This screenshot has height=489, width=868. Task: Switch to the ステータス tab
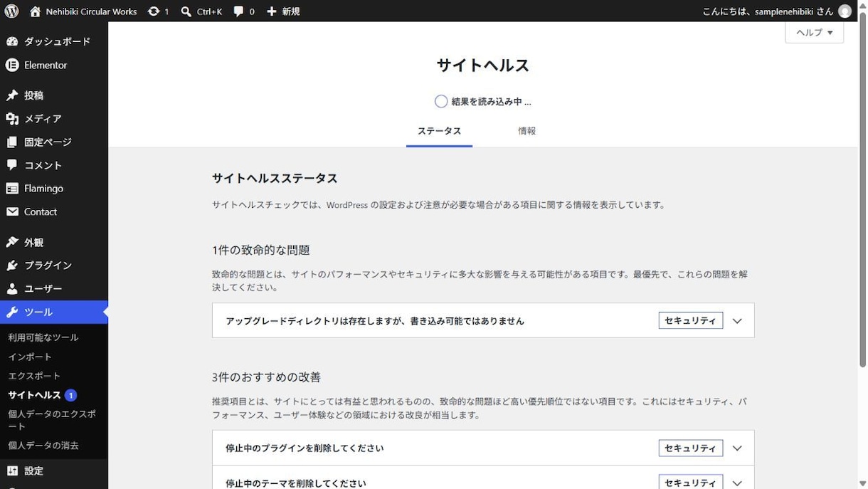(x=439, y=131)
